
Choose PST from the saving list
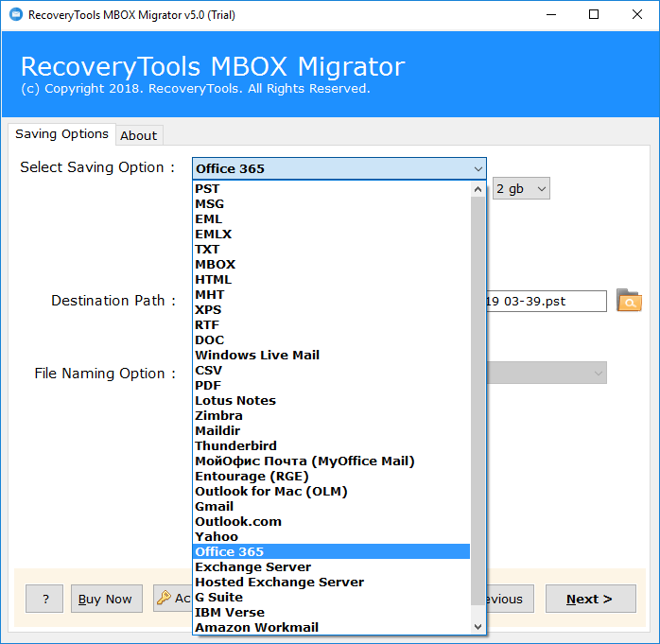point(331,188)
